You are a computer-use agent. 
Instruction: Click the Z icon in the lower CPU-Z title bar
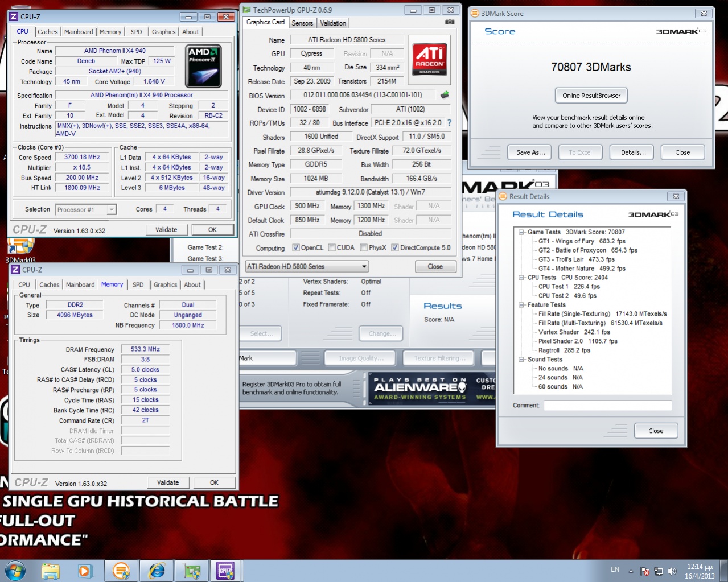click(x=15, y=270)
